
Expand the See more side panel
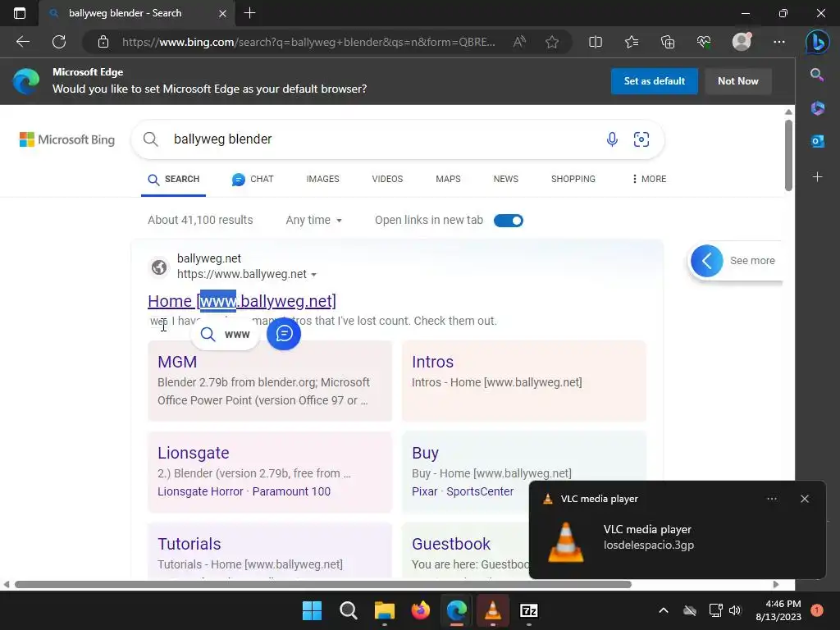(x=734, y=261)
